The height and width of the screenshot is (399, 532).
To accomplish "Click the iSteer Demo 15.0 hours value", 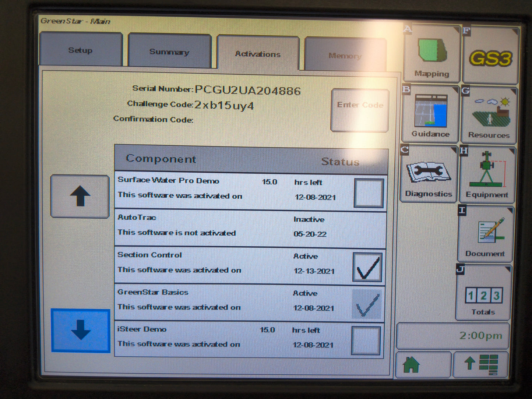I will [x=267, y=330].
